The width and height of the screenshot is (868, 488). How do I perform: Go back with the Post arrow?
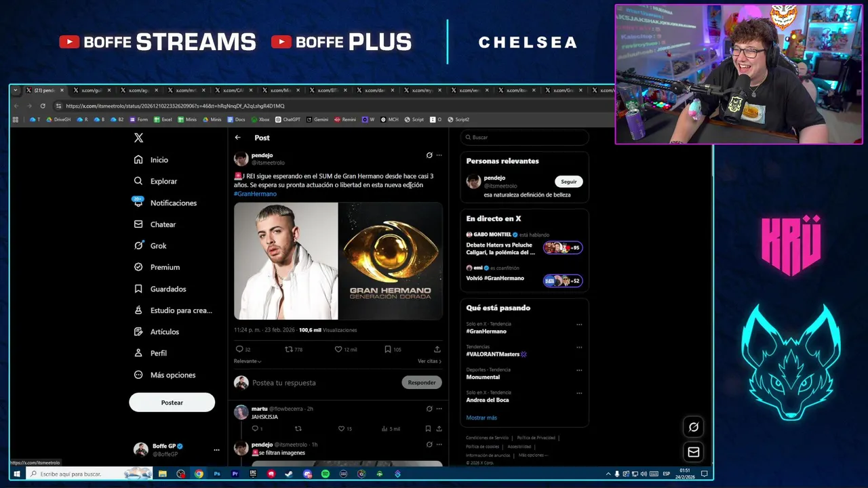(238, 138)
